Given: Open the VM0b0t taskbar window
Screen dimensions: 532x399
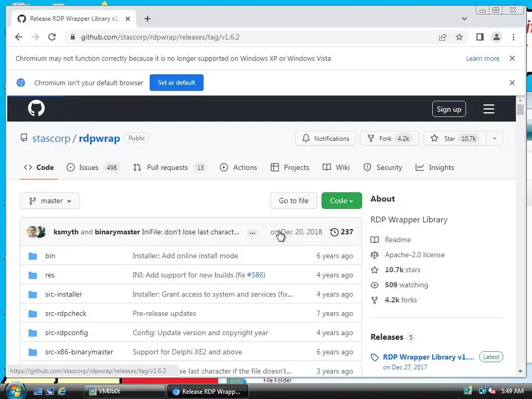Looking at the screenshot, I should click(124, 391).
